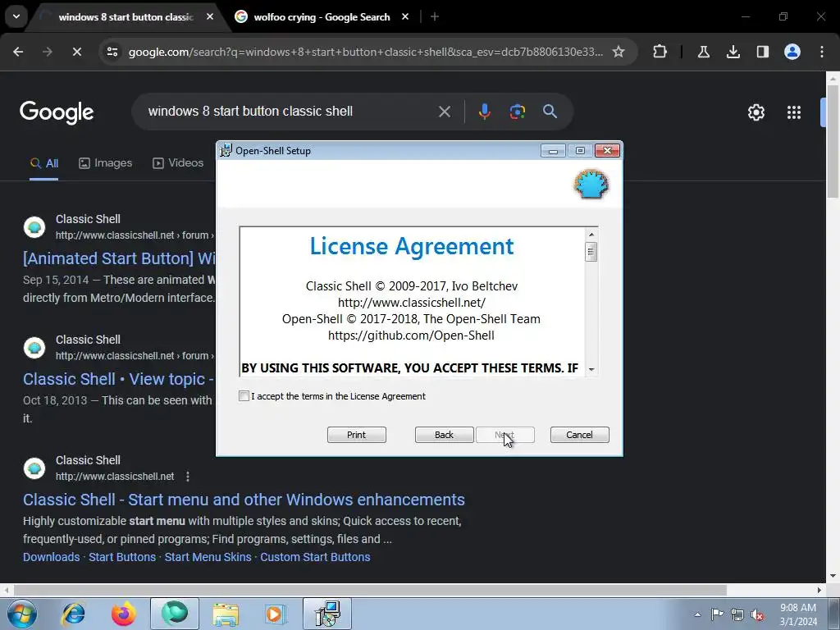Switch to the Images results tab
The width and height of the screenshot is (840, 630).
(105, 163)
